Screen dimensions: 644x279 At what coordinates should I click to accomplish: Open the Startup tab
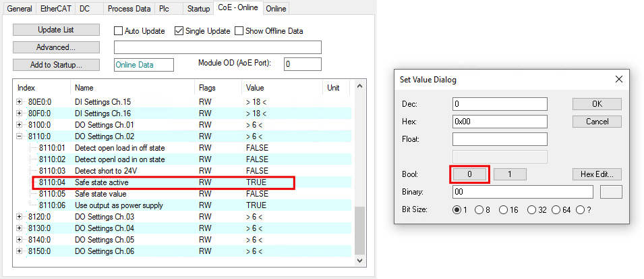click(x=199, y=9)
